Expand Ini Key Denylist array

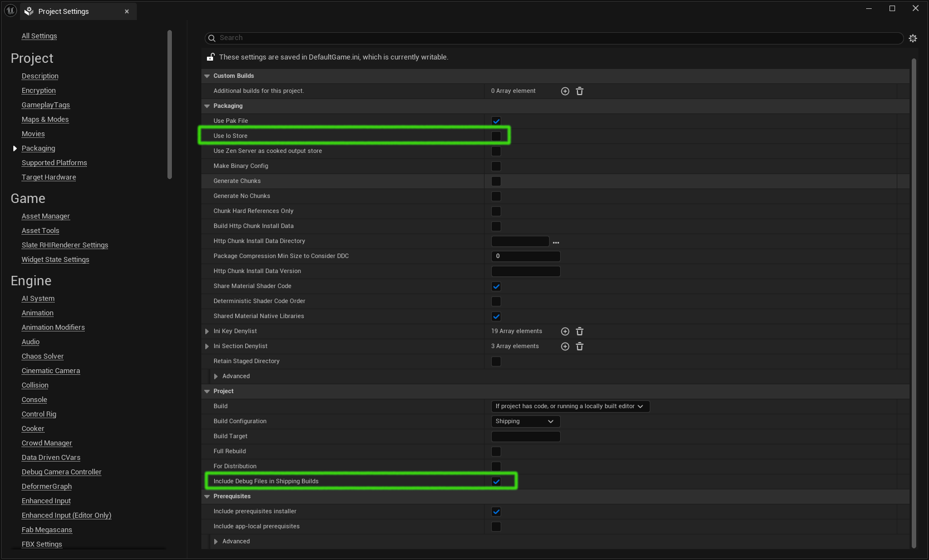pyautogui.click(x=207, y=331)
